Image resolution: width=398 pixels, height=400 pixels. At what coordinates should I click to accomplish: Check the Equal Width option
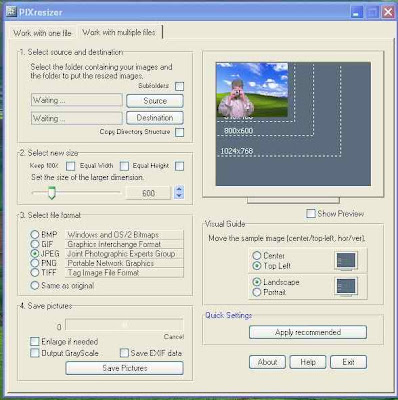tap(124, 166)
